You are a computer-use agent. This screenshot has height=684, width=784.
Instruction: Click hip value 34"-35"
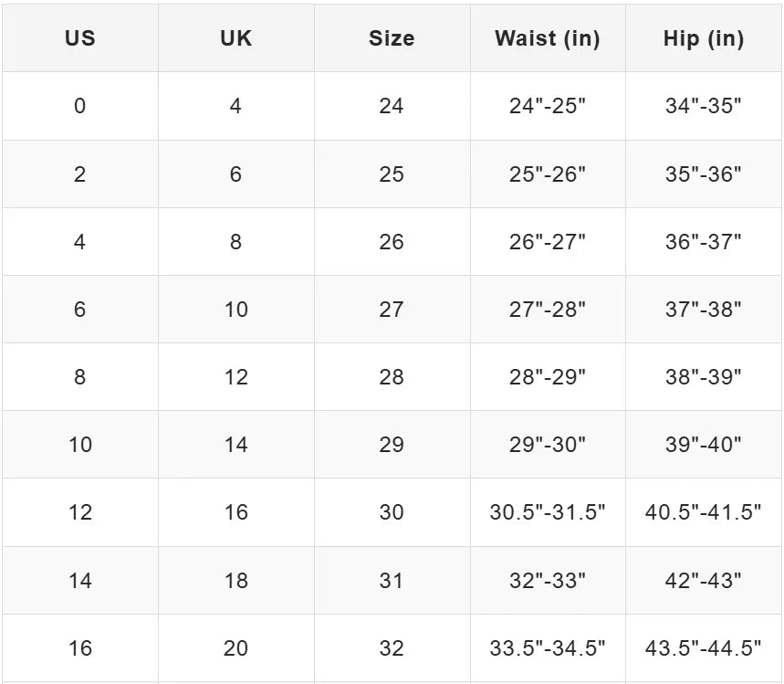pyautogui.click(x=704, y=106)
